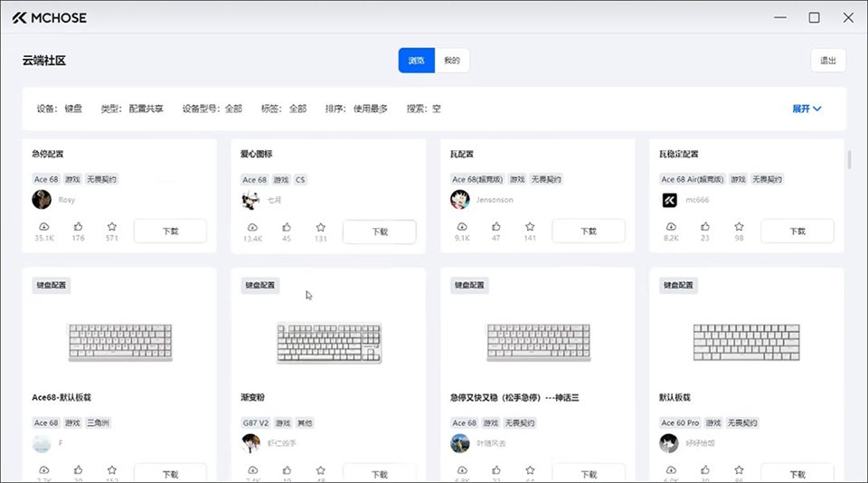
Task: Star the Ace 60 Pro 默认板载 config
Action: click(739, 470)
